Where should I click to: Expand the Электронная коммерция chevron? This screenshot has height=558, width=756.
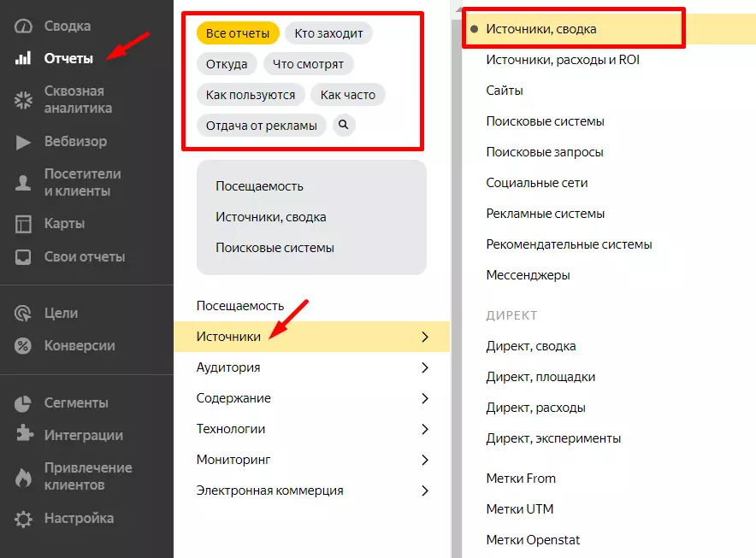[425, 490]
